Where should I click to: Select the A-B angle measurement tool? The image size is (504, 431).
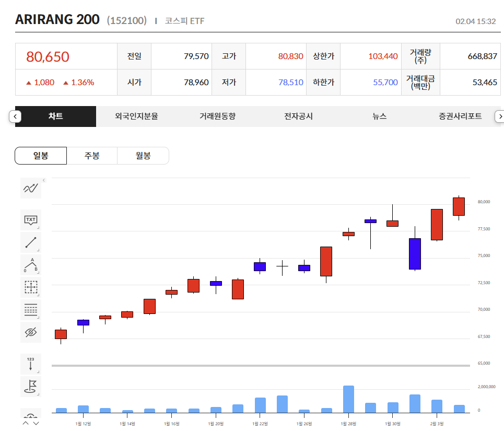pos(31,265)
